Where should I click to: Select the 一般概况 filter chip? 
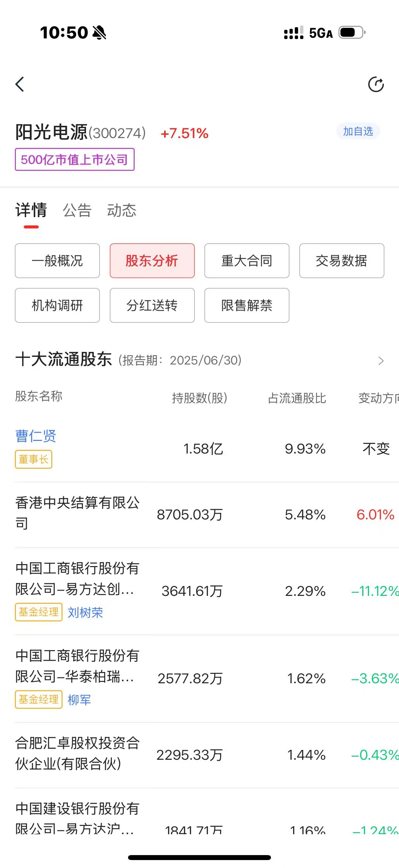coord(57,261)
